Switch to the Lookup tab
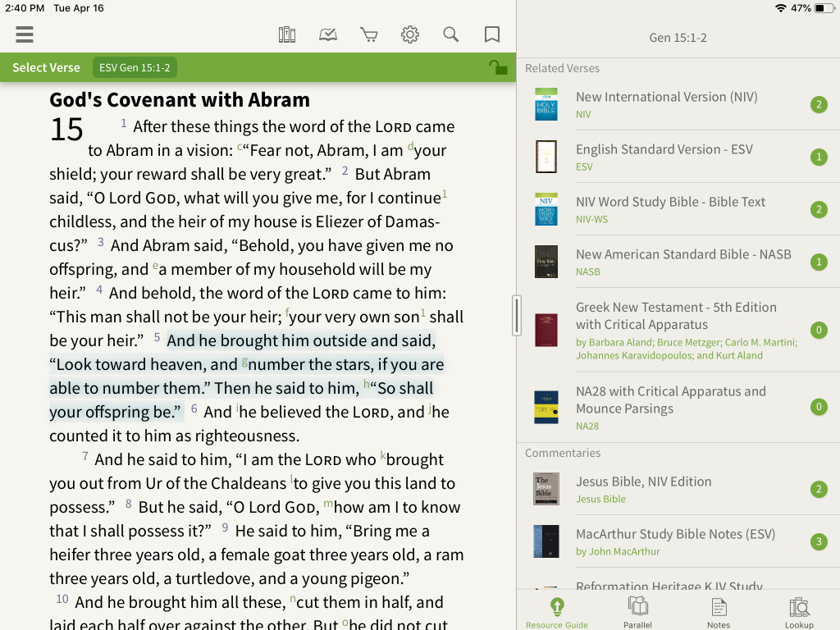 pyautogui.click(x=799, y=614)
